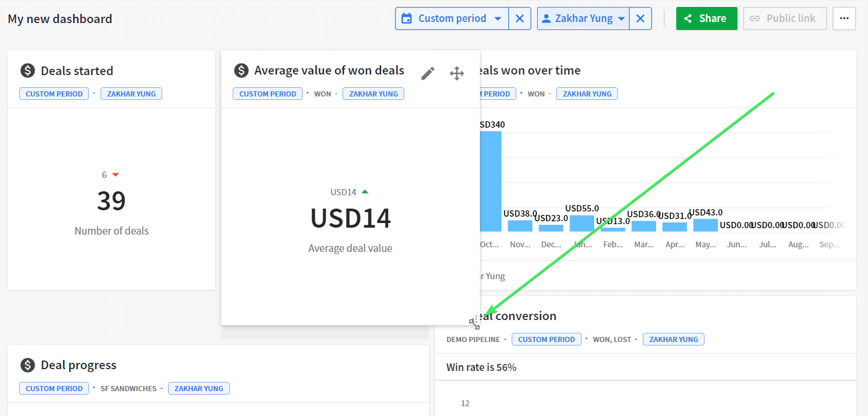
Task: Share the dashboard
Action: 707,18
